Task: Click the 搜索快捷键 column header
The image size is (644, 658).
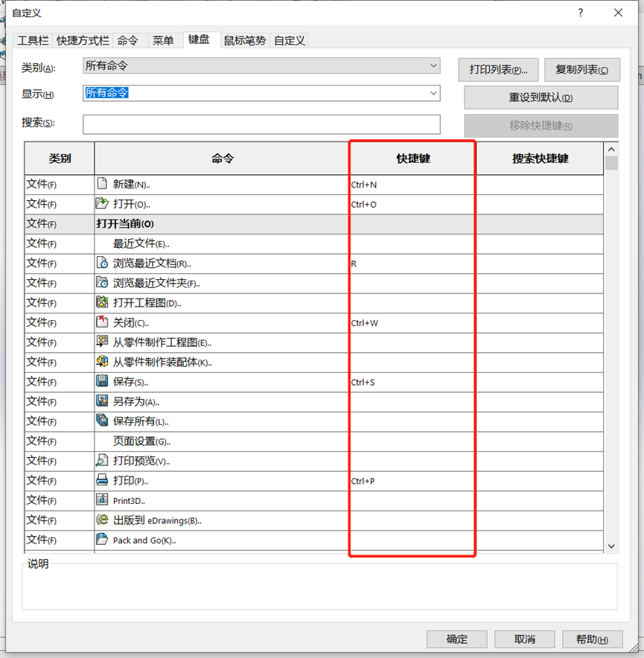Action: click(541, 159)
